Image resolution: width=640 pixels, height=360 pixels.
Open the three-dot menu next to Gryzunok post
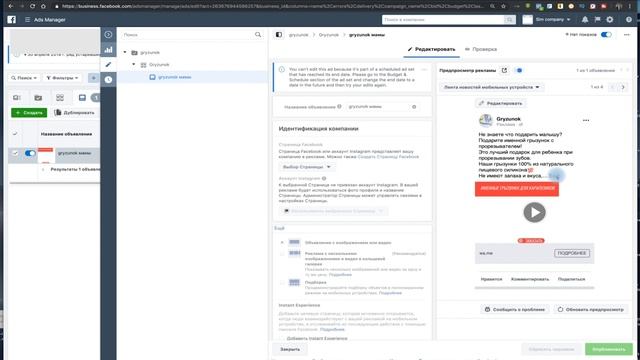point(586,120)
